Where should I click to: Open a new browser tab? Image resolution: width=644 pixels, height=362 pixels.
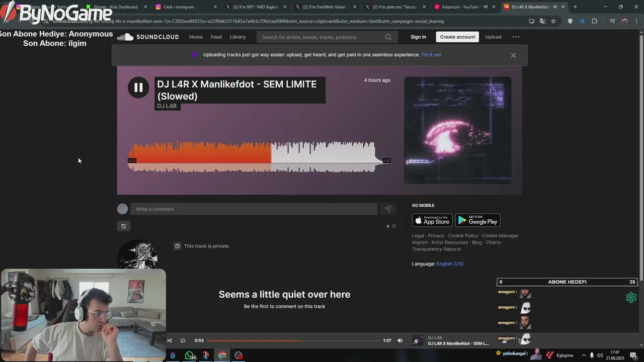point(575,7)
